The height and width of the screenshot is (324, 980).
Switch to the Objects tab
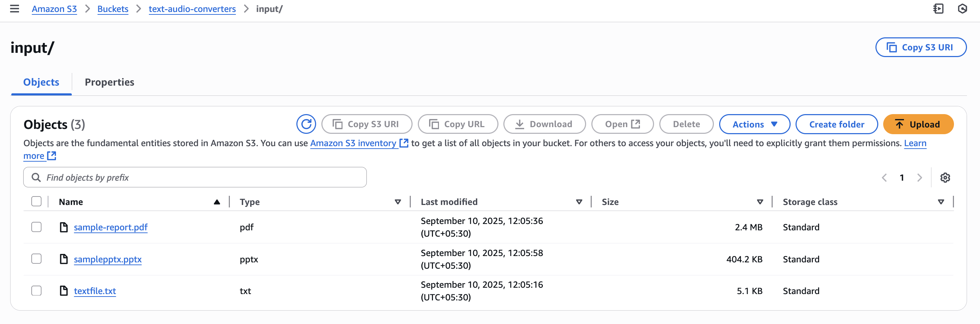pyautogui.click(x=41, y=82)
